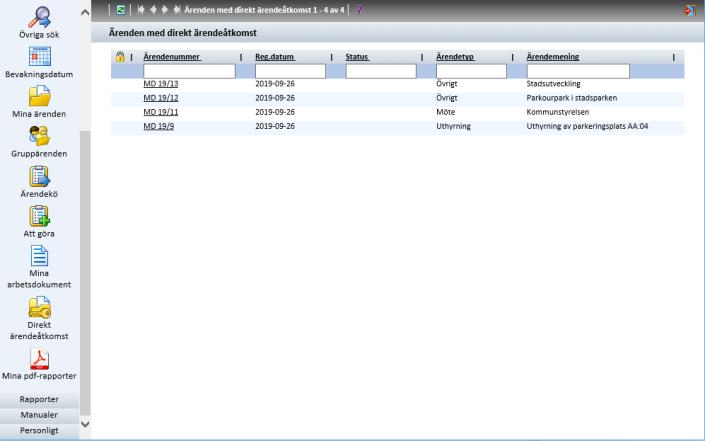
Task: Focus the Ärendenummer filter field
Action: point(189,71)
